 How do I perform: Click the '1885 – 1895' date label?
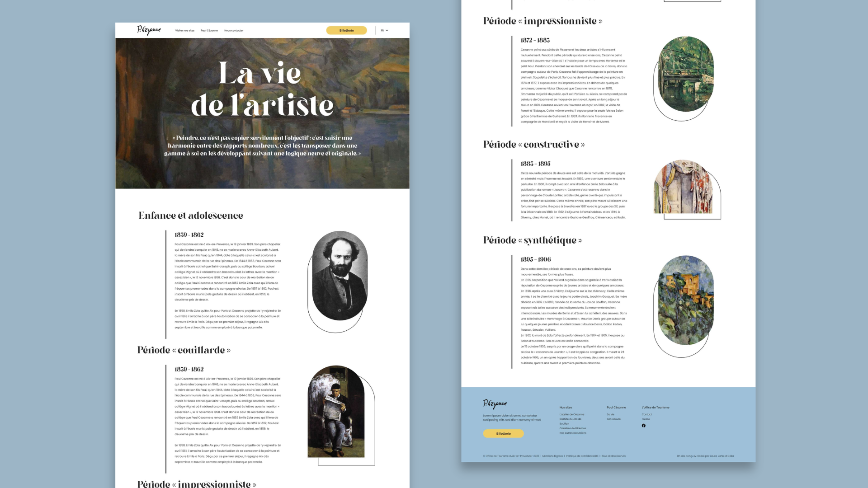pyautogui.click(x=536, y=164)
